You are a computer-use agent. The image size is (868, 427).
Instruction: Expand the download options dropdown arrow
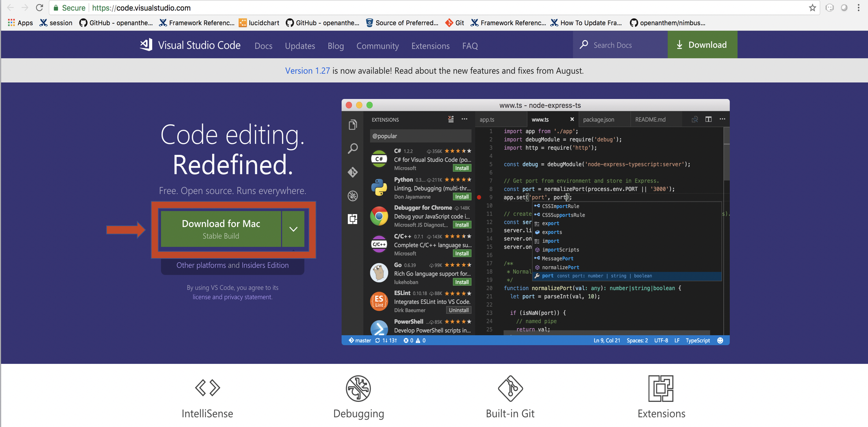[x=293, y=229]
